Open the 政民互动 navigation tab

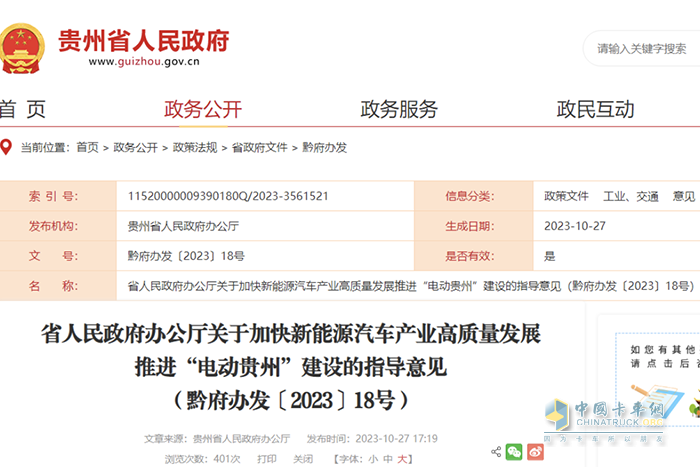click(x=595, y=109)
